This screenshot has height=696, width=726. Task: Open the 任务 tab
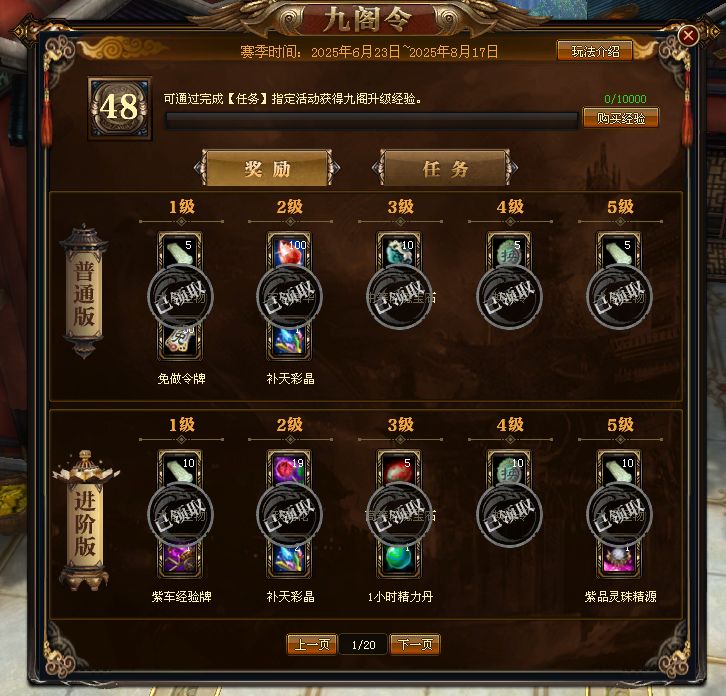click(445, 169)
